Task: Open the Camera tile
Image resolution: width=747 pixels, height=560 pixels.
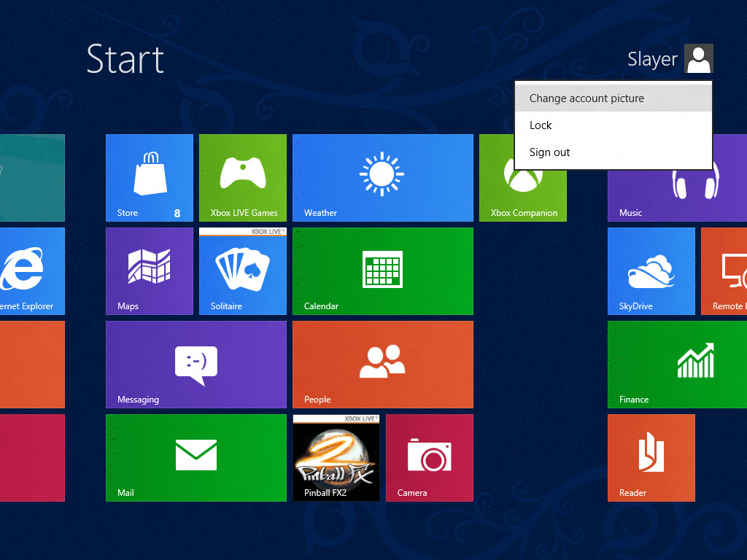Action: 429,457
